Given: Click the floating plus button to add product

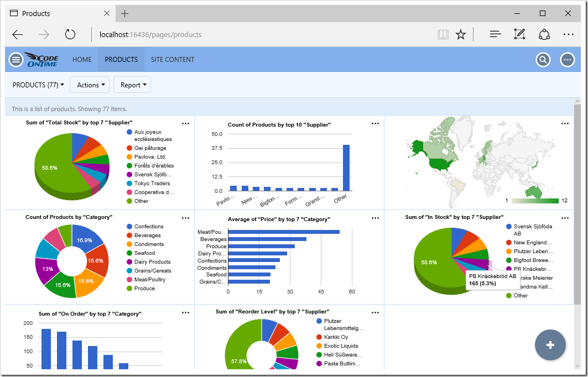Looking at the screenshot, I should [550, 345].
